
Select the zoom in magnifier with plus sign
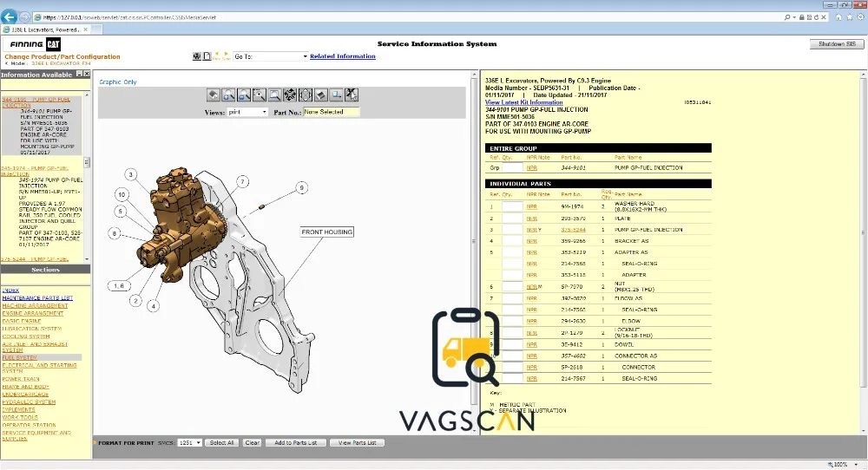[228, 95]
